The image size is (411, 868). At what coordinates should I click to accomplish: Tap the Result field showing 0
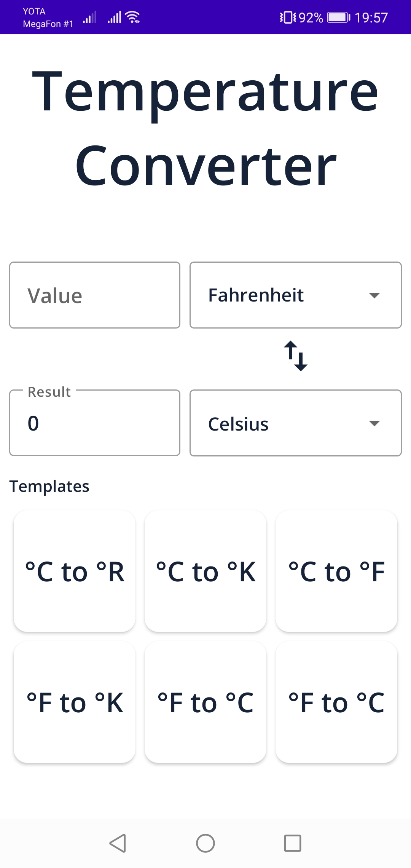tap(95, 423)
